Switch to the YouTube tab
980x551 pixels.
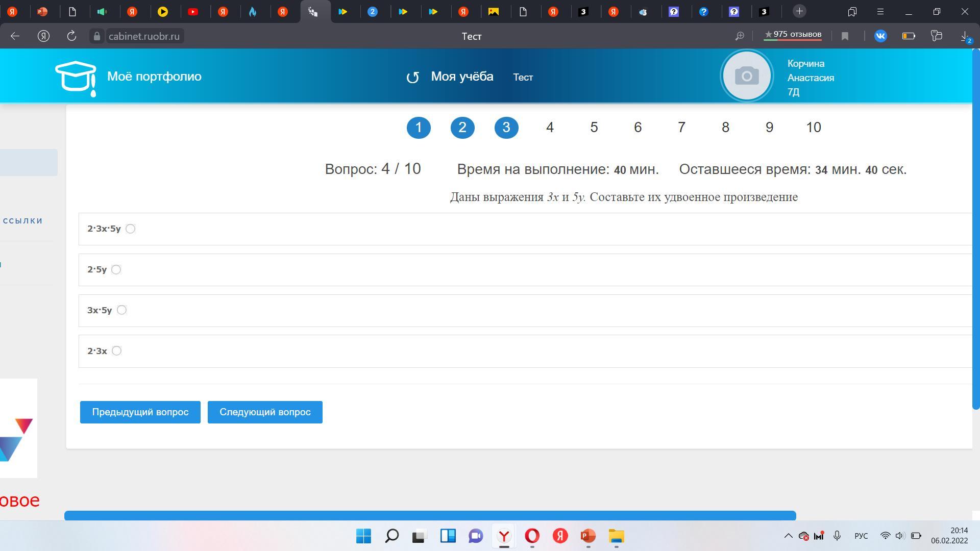pyautogui.click(x=193, y=12)
